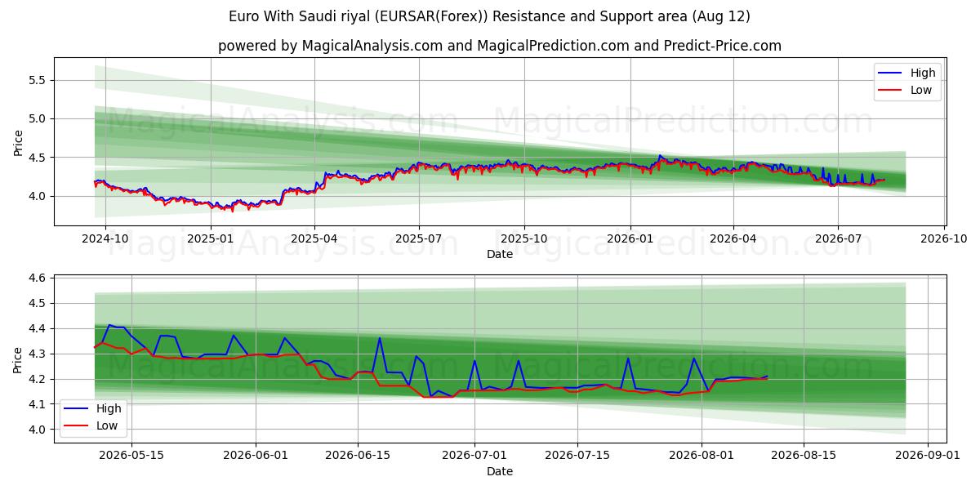Click the 2026-07 date tick label
The height and width of the screenshot is (490, 980).
(837, 239)
